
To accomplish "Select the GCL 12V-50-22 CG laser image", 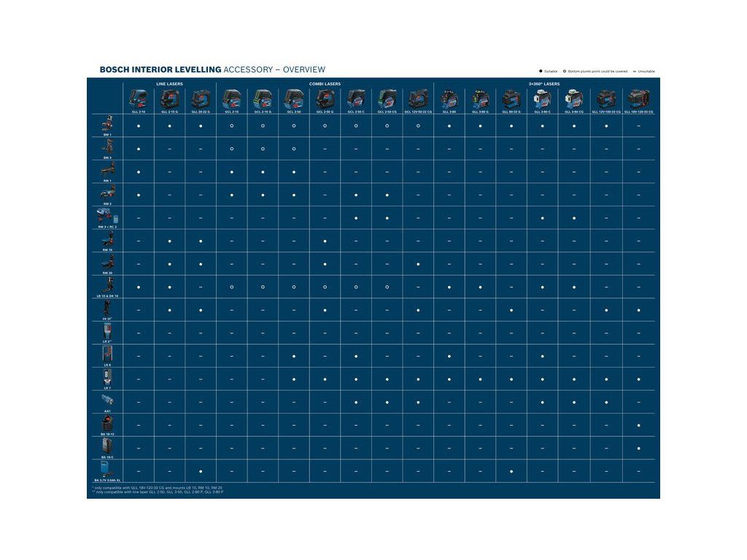I will (418, 99).
